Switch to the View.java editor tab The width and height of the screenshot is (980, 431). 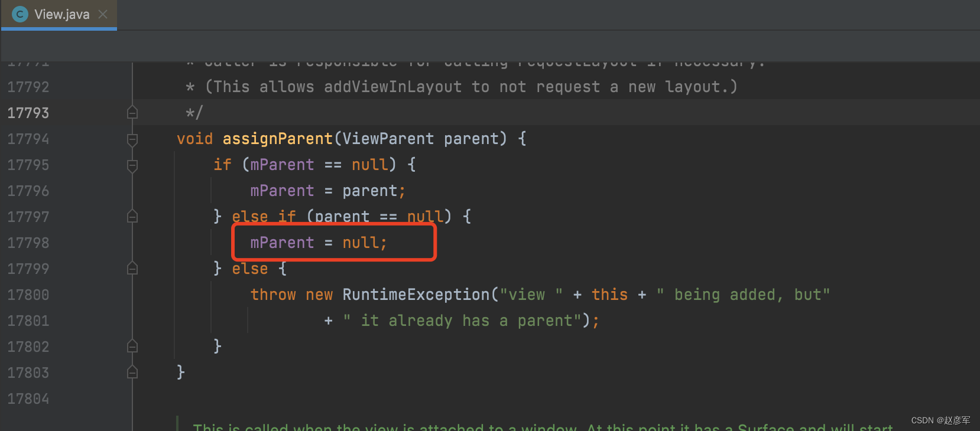click(59, 14)
